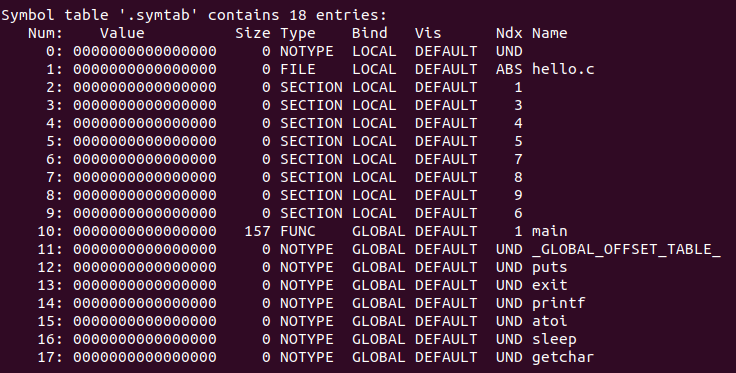Viewport: 736px width, 373px height.
Task: Click the 'atoi' symbol name
Action: (x=549, y=321)
